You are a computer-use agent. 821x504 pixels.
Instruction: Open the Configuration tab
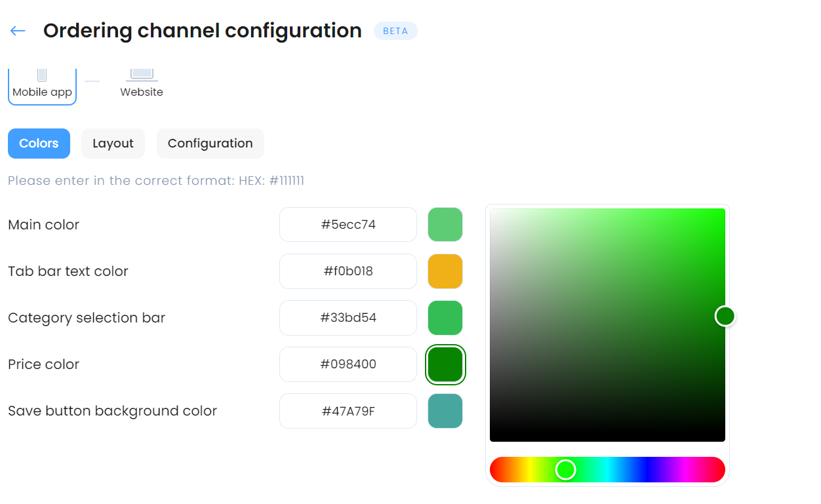click(210, 144)
